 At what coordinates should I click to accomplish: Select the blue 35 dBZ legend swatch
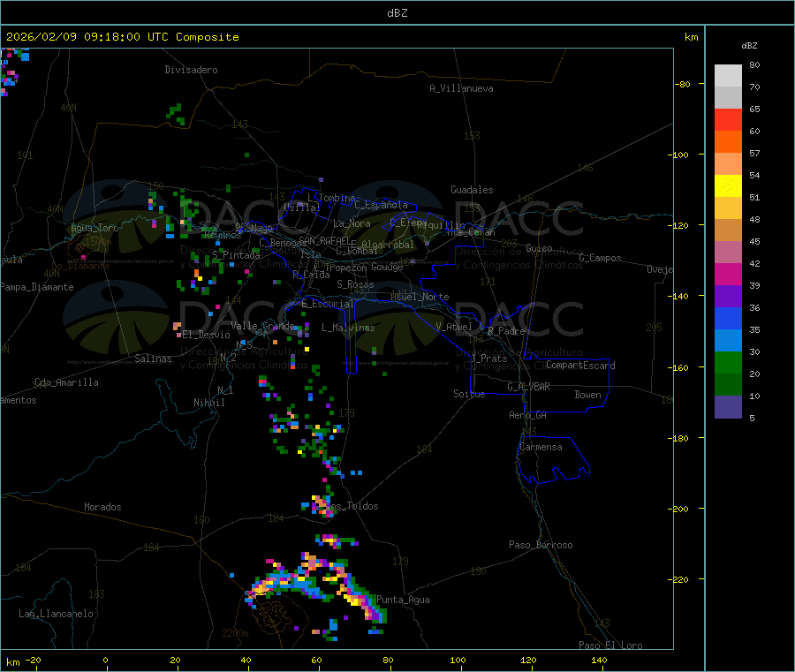click(x=728, y=318)
